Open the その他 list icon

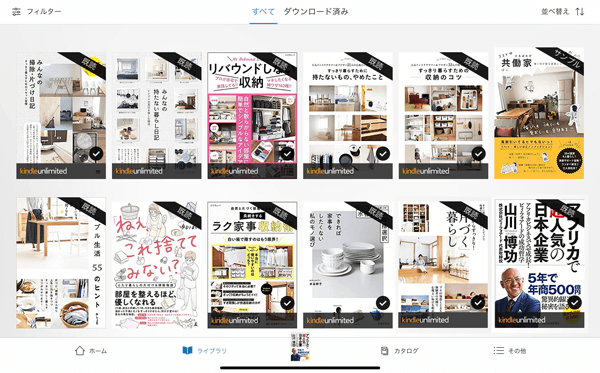(x=499, y=350)
